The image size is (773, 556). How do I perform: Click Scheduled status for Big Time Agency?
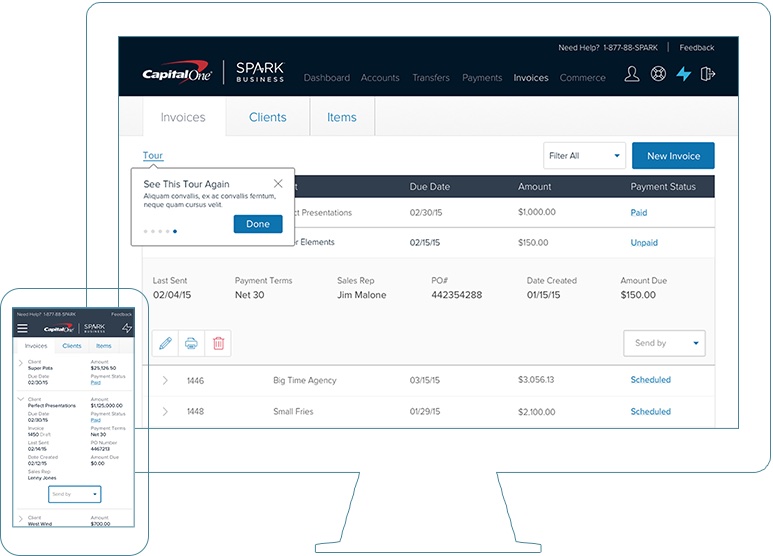pos(651,380)
